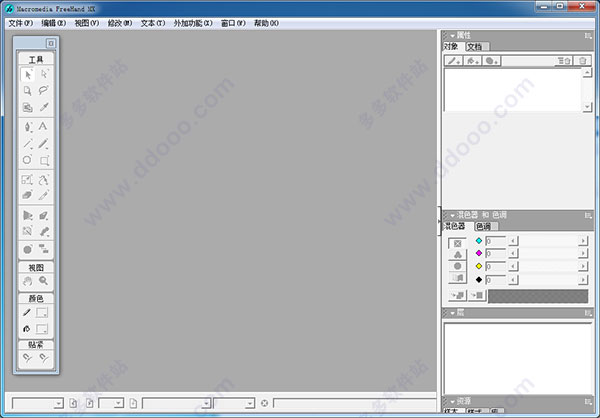Select the Hand tool
The height and width of the screenshot is (418, 600).
(x=27, y=281)
